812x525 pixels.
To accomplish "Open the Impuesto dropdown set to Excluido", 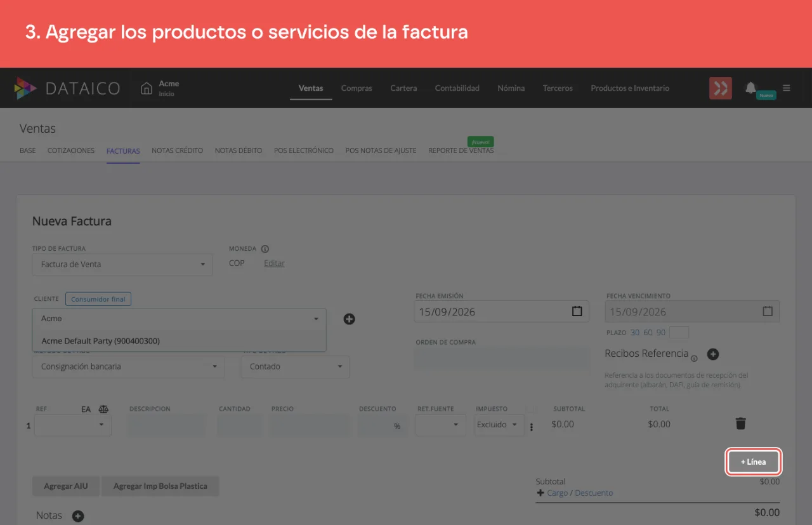I will pyautogui.click(x=499, y=425).
